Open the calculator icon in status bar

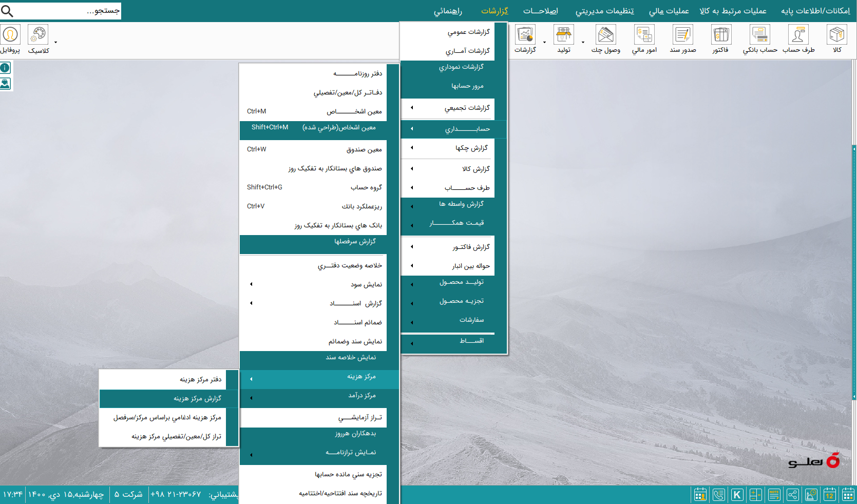[x=756, y=495]
